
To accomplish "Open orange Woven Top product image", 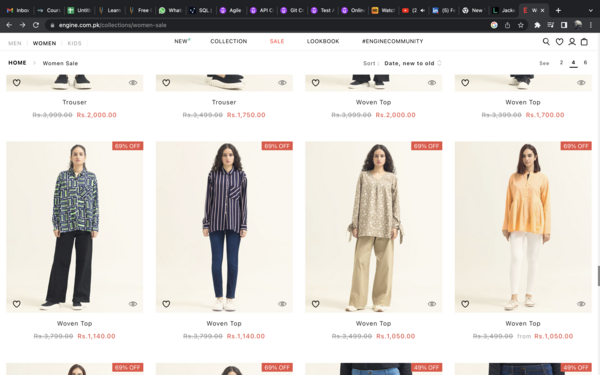I will click(523, 227).
